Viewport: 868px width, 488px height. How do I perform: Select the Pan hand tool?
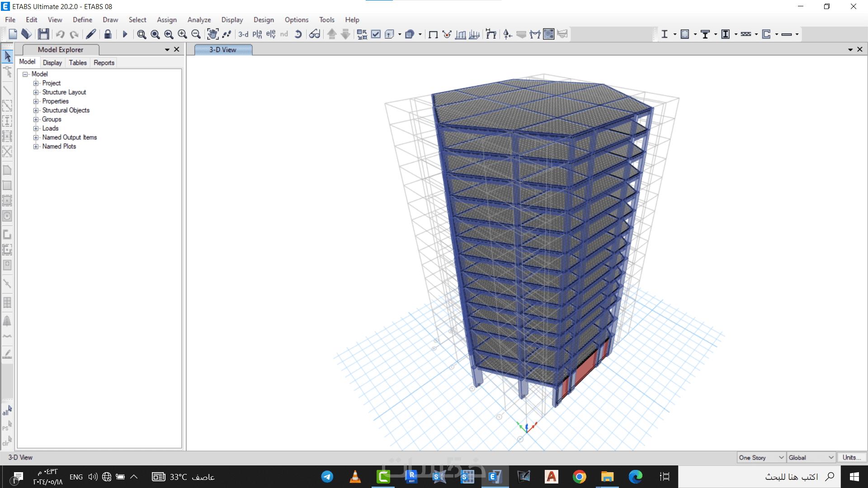(212, 34)
